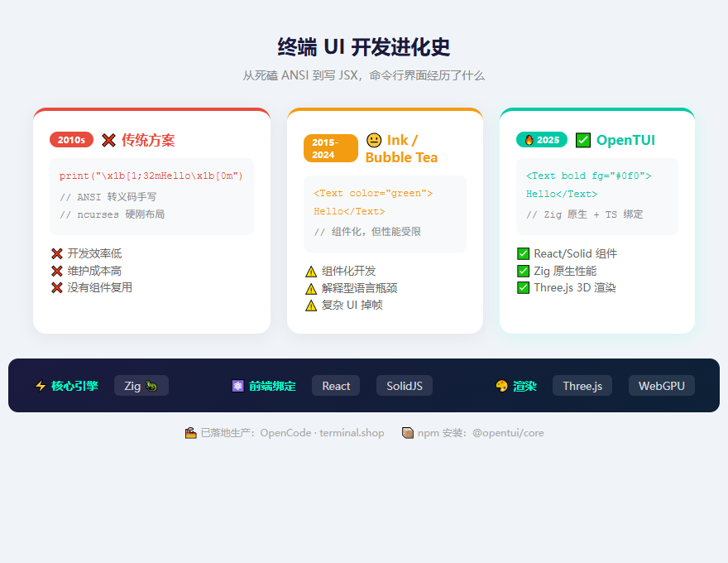Click the warning triangle next to 复杂 UI 掉帧

tap(311, 306)
